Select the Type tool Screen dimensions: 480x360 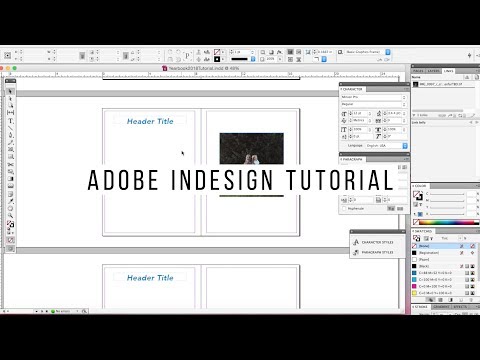point(10,121)
